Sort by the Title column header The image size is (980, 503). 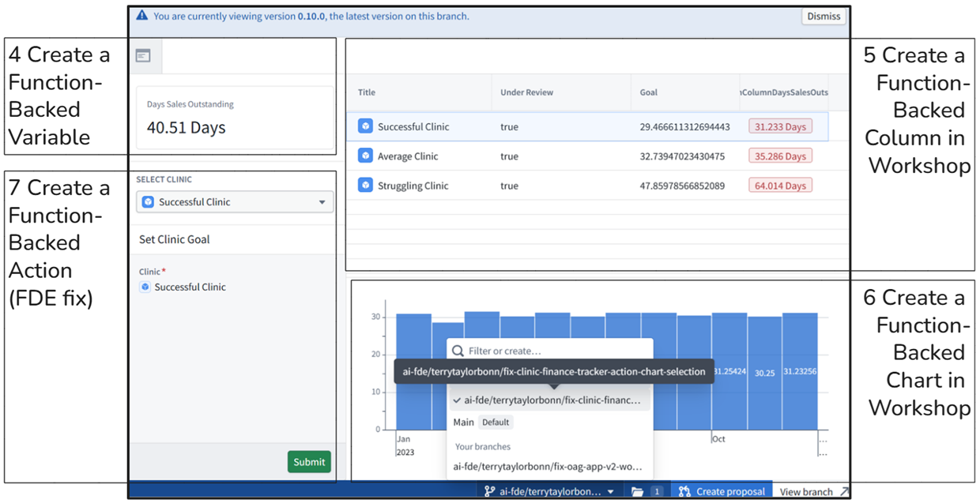click(x=366, y=92)
